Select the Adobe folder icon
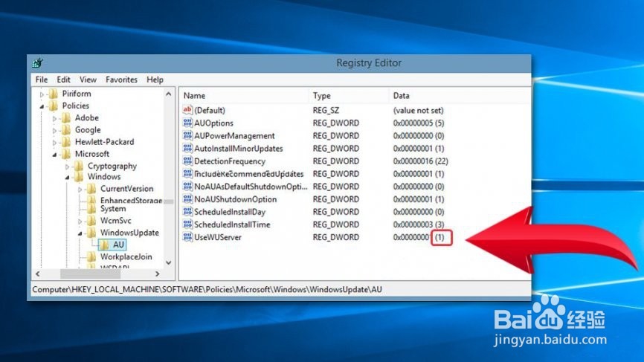This screenshot has width=644, height=362. [66, 117]
